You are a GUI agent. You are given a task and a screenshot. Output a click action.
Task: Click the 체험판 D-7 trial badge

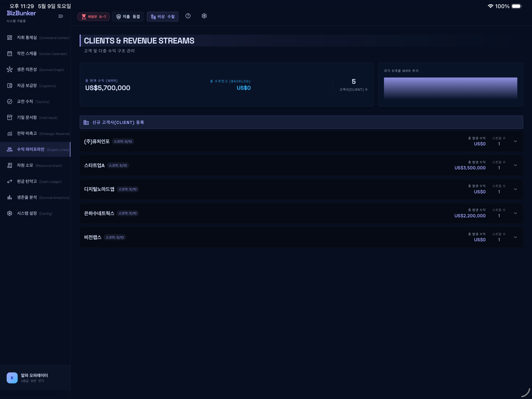[94, 17]
